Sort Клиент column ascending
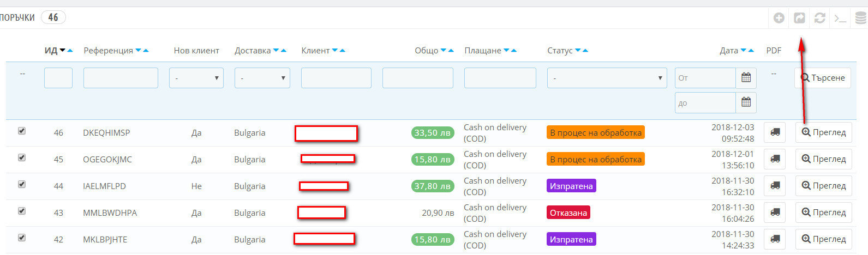 [x=342, y=51]
